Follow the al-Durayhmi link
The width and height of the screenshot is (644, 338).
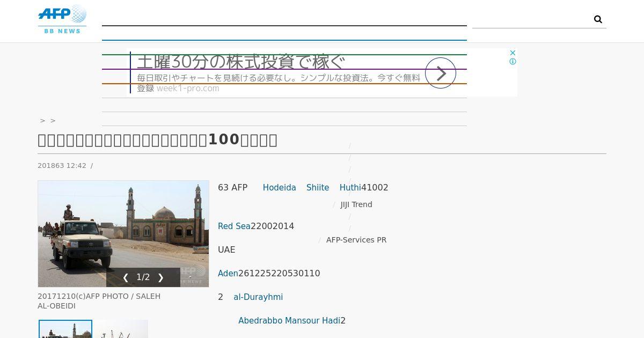click(258, 297)
